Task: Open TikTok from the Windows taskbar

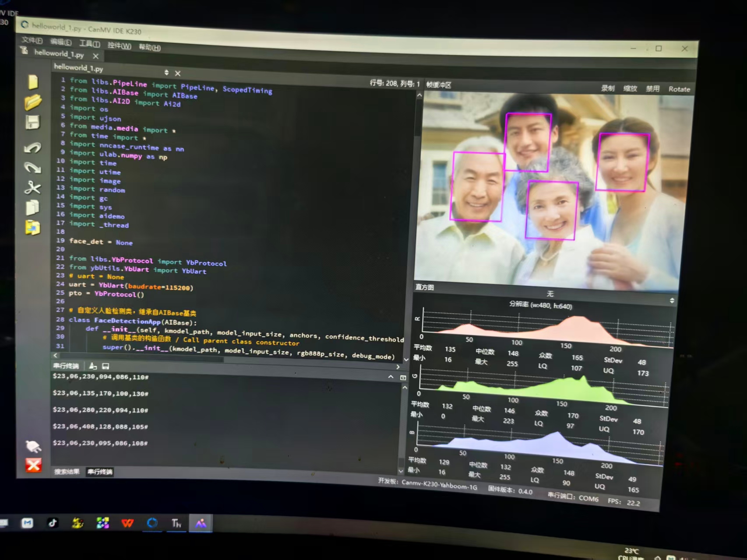Action: pos(53,523)
